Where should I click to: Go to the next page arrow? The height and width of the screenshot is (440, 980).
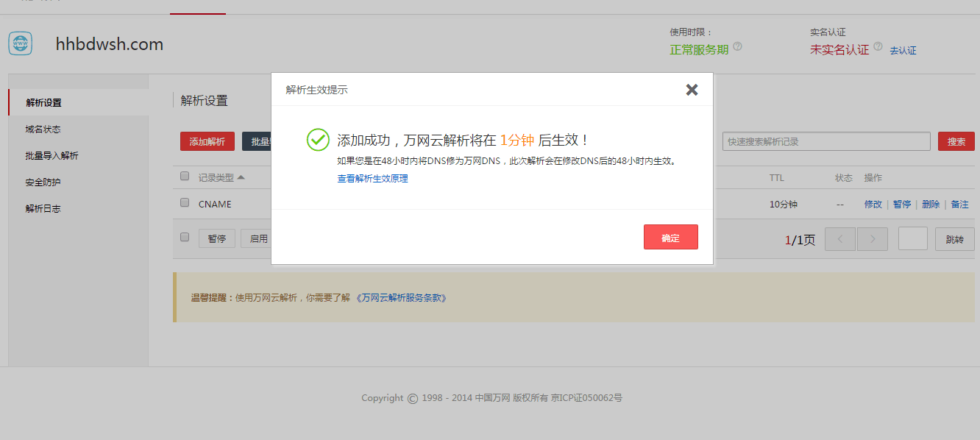873,239
